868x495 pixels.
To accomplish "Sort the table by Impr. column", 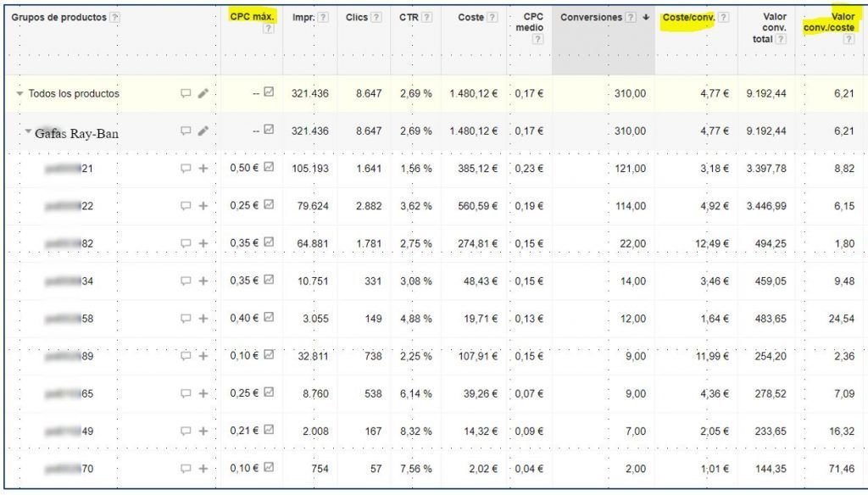I will (x=303, y=17).
